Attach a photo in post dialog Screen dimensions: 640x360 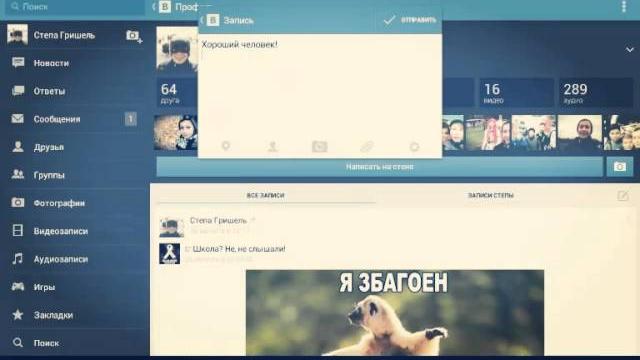pyautogui.click(x=320, y=146)
